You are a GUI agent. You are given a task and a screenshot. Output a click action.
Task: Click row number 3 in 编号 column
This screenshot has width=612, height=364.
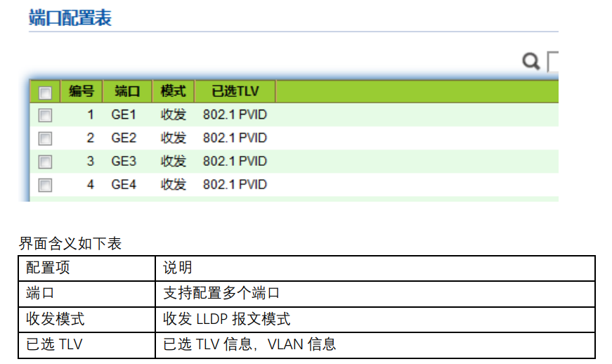coord(90,161)
